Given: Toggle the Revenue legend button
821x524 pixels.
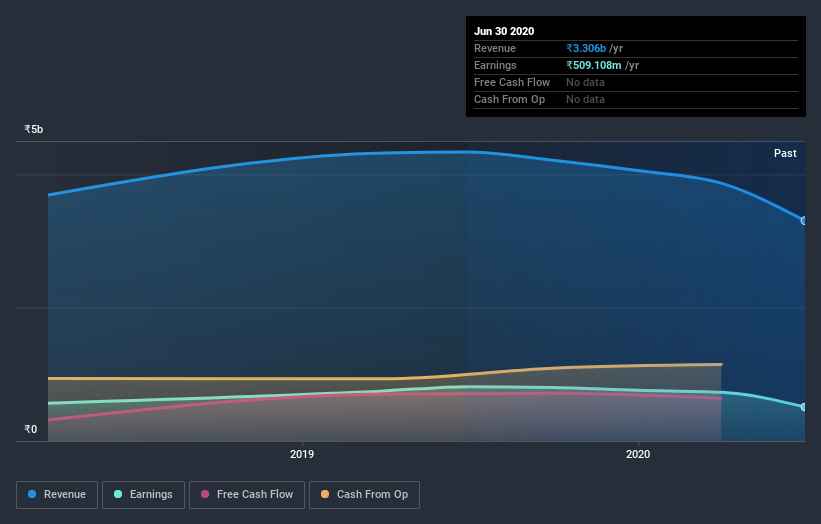Looking at the screenshot, I should point(57,495).
